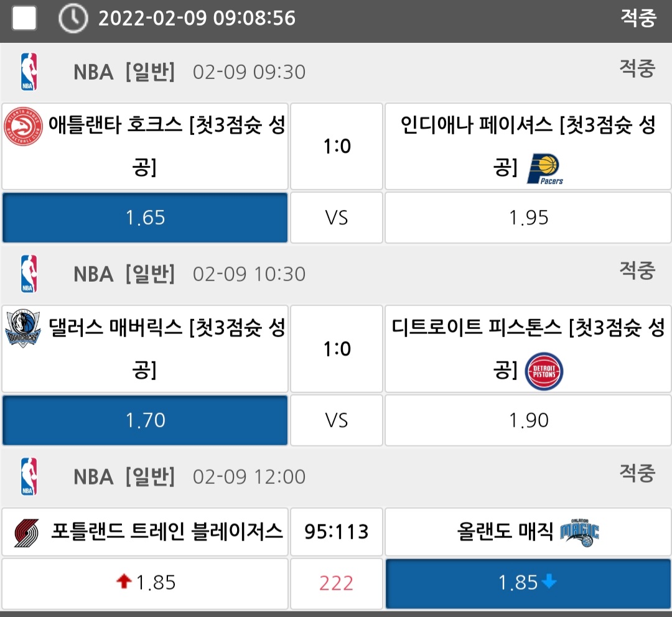
Task: Click the 222 over/under total value
Action: click(x=336, y=583)
